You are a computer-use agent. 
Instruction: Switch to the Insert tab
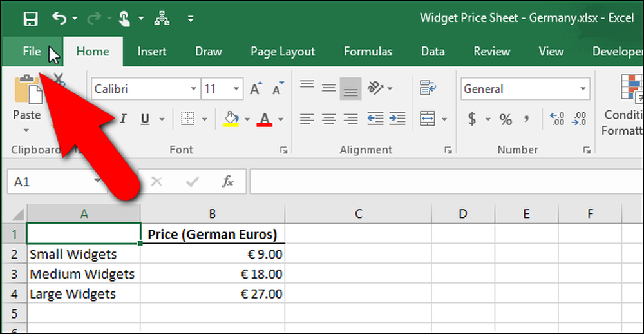coord(152,52)
